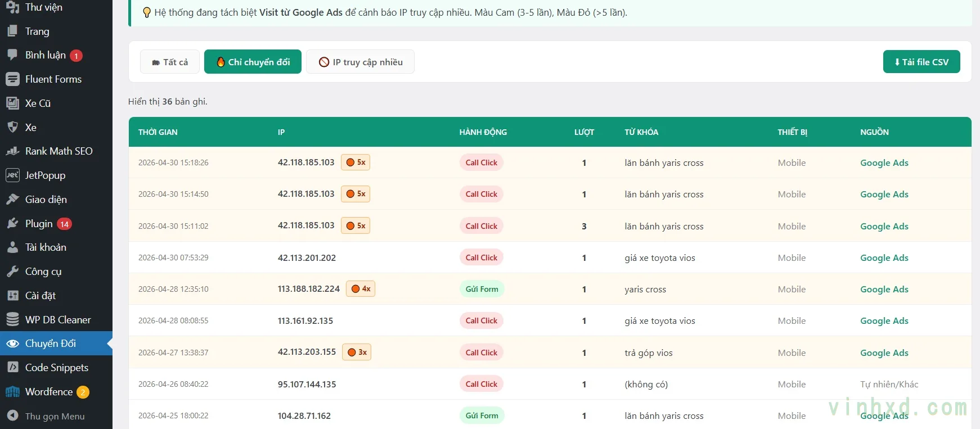Click the Xe Cũ sidebar icon
This screenshot has height=429, width=980.
click(12, 103)
